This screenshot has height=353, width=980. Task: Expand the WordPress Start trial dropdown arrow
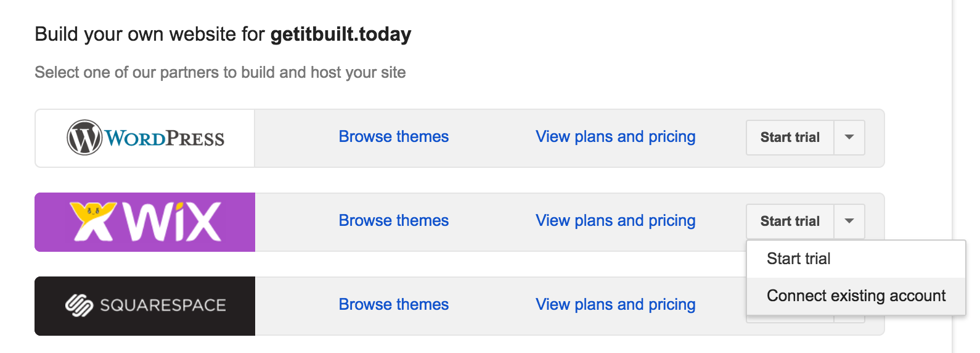pos(849,137)
